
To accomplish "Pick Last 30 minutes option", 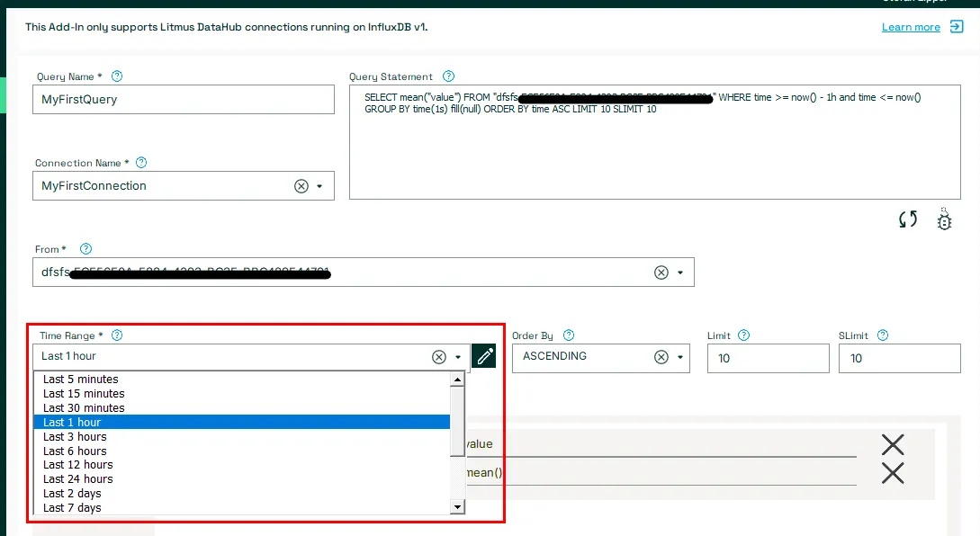I will pyautogui.click(x=242, y=408).
